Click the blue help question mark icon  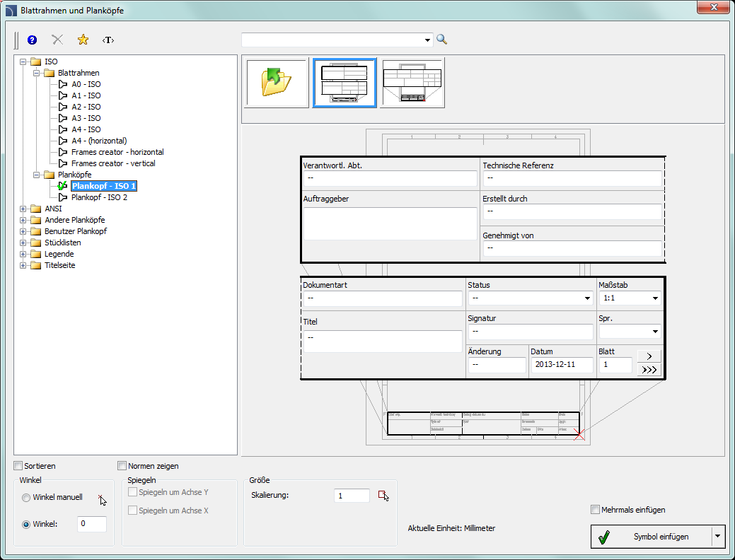[32, 40]
